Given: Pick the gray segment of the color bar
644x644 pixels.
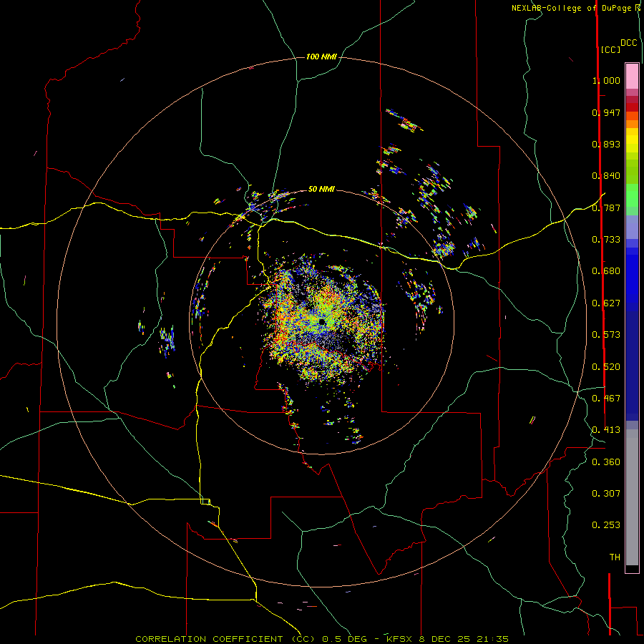Looking at the screenshot, I should (x=632, y=497).
